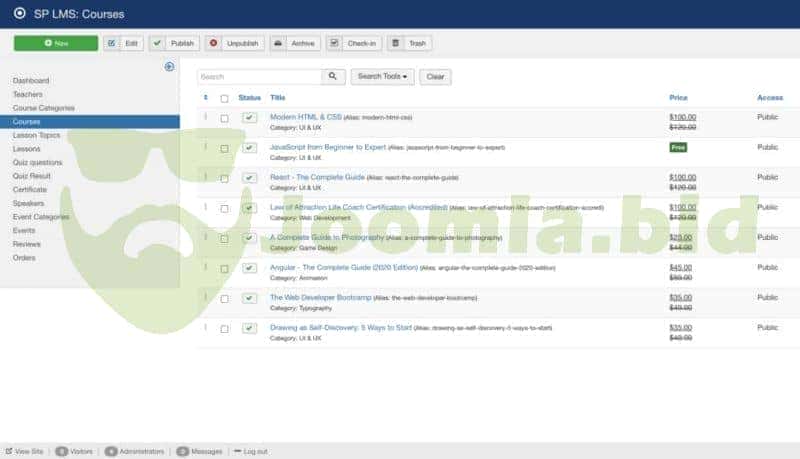Tick checkbox for A Complete Guide to Photography
This screenshot has width=800, height=459.
(224, 238)
